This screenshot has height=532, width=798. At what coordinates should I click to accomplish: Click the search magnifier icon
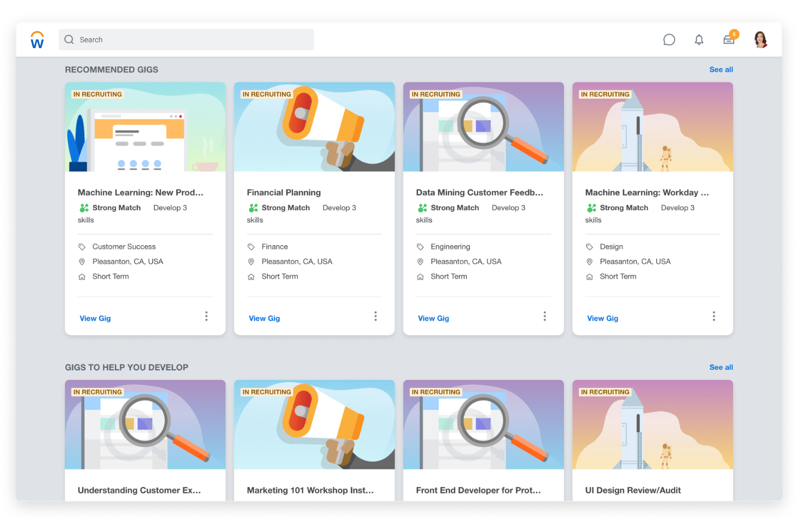69,39
